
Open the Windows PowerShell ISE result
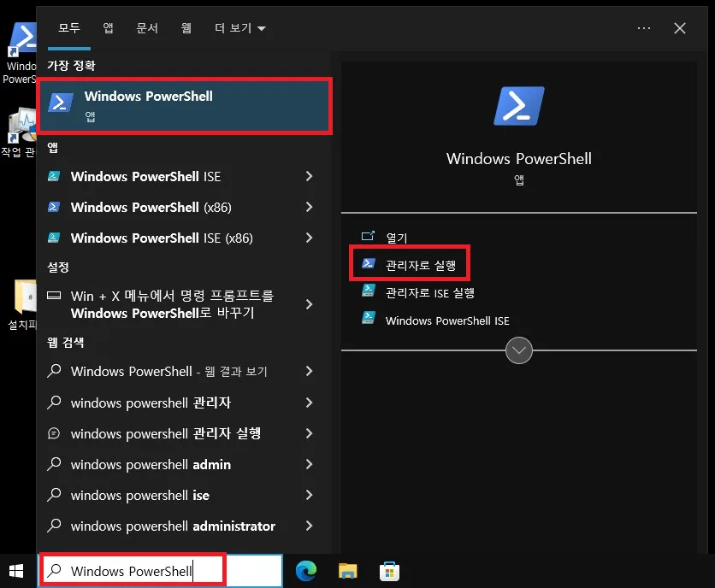pyautogui.click(x=145, y=176)
